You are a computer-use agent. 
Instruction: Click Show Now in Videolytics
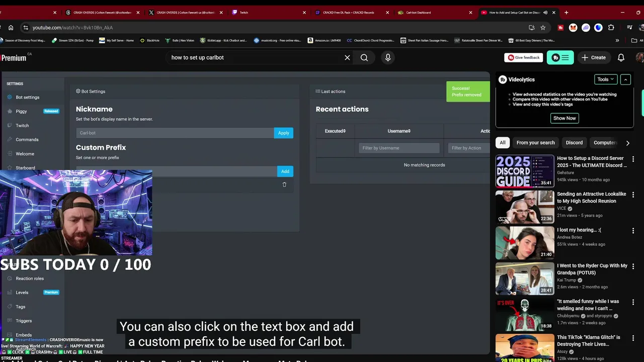coord(565,118)
